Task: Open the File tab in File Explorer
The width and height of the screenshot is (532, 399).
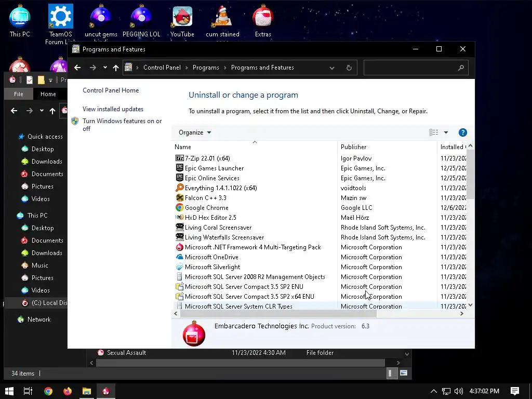Action: tap(19, 94)
